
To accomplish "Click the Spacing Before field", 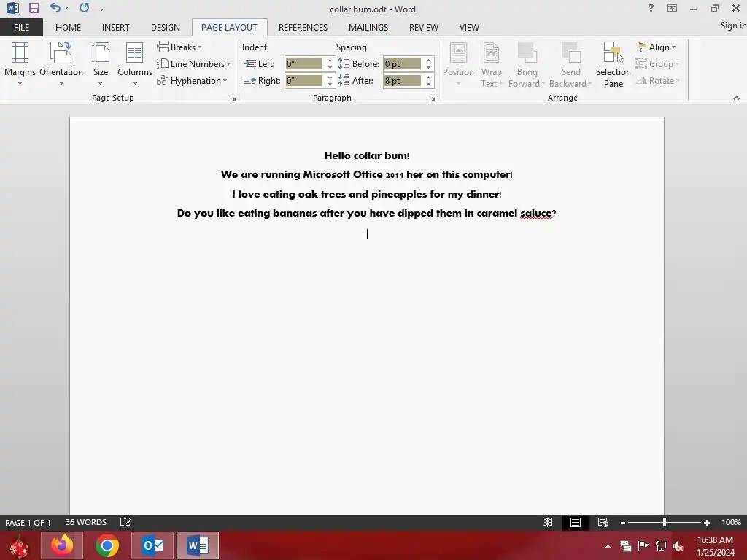I will pyautogui.click(x=403, y=64).
